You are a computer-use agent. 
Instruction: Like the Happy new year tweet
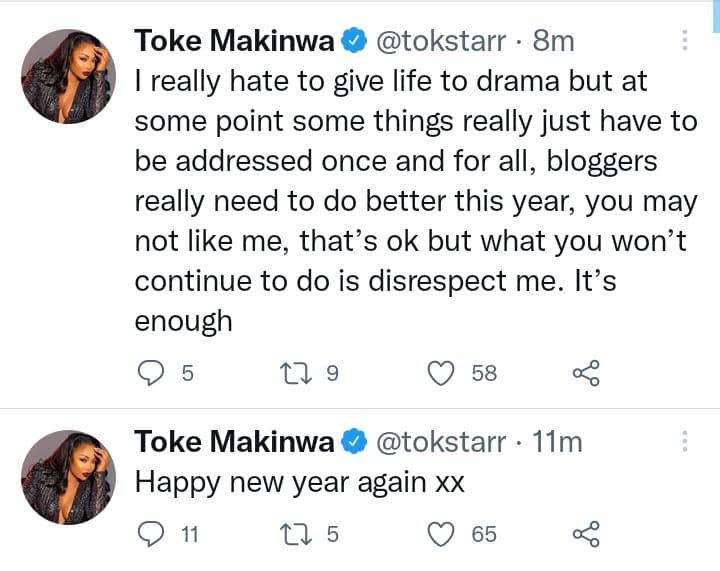tap(441, 535)
